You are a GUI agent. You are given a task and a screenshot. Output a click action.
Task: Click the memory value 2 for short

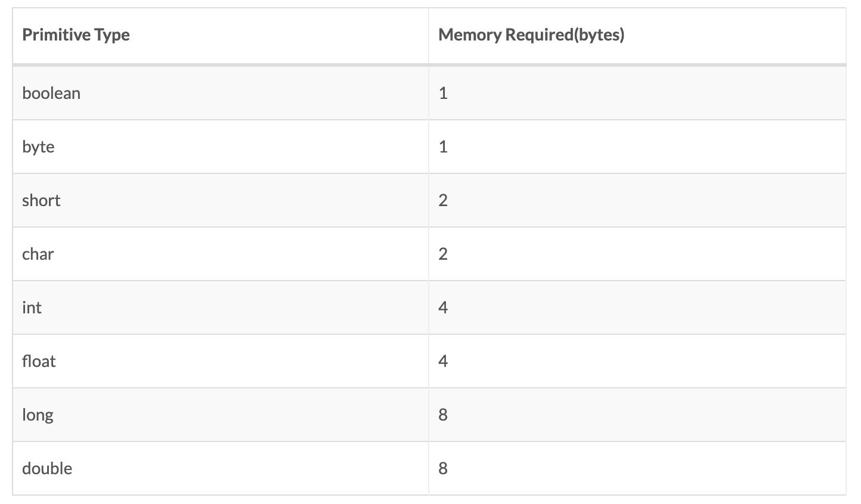point(443,201)
